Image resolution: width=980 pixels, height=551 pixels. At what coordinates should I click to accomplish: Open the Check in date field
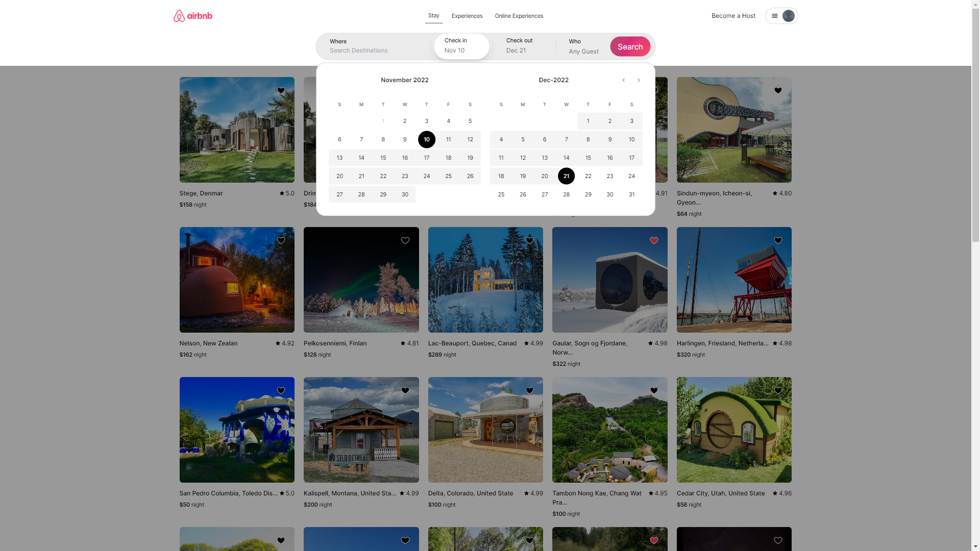click(461, 46)
